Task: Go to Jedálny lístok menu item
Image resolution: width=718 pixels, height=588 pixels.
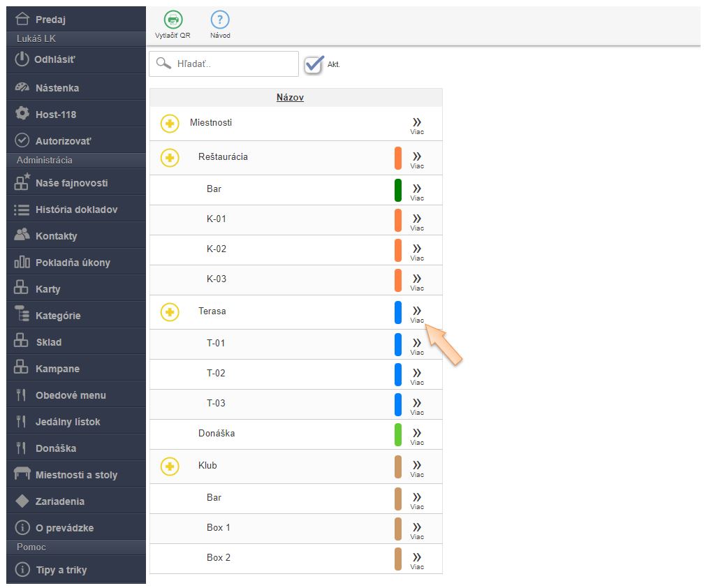Action: [x=67, y=422]
